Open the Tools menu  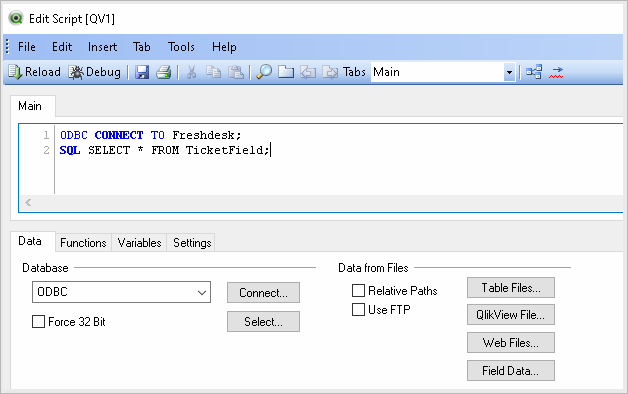pos(181,47)
